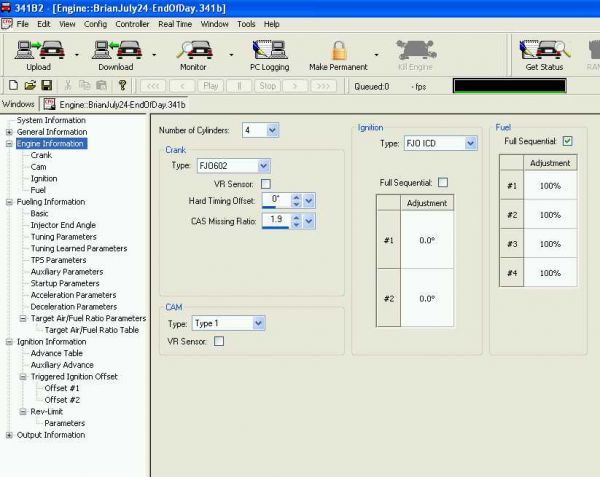Viewport: 600px width, 477px height.
Task: Click the yellow help question-mark icon
Action: pos(122,86)
